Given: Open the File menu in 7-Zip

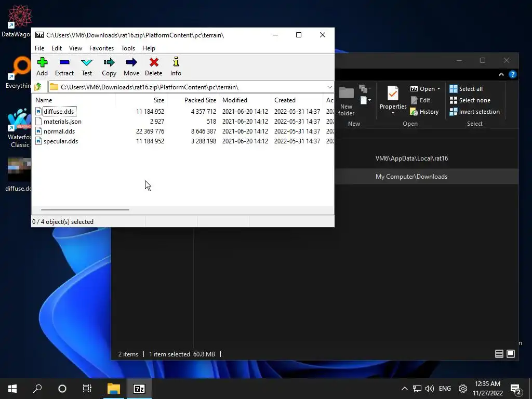Looking at the screenshot, I should point(39,48).
